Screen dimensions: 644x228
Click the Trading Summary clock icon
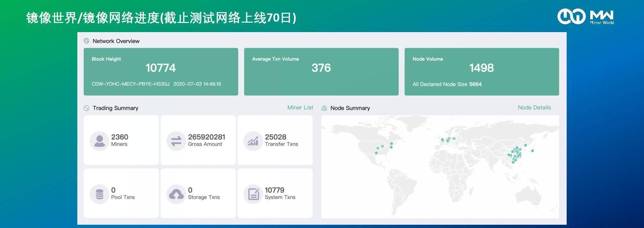(87, 108)
